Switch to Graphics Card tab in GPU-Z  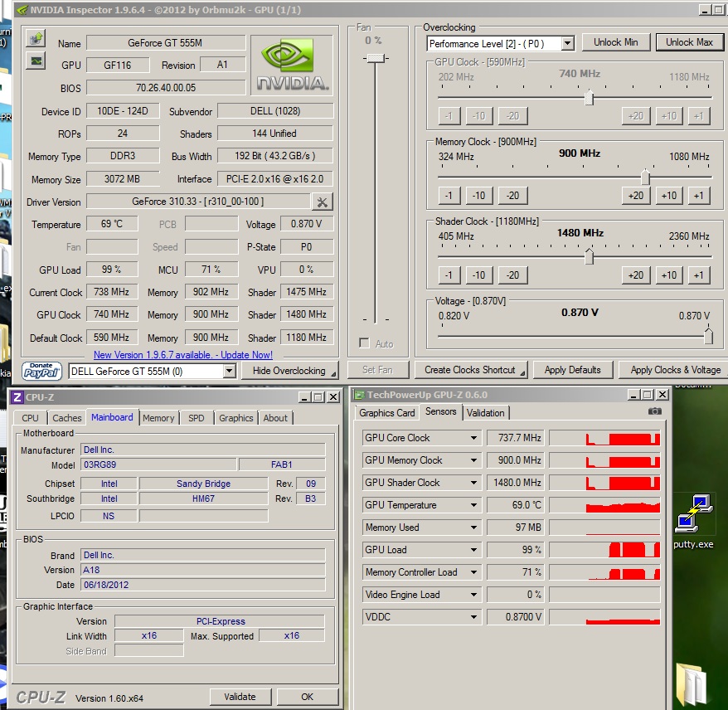tap(386, 413)
